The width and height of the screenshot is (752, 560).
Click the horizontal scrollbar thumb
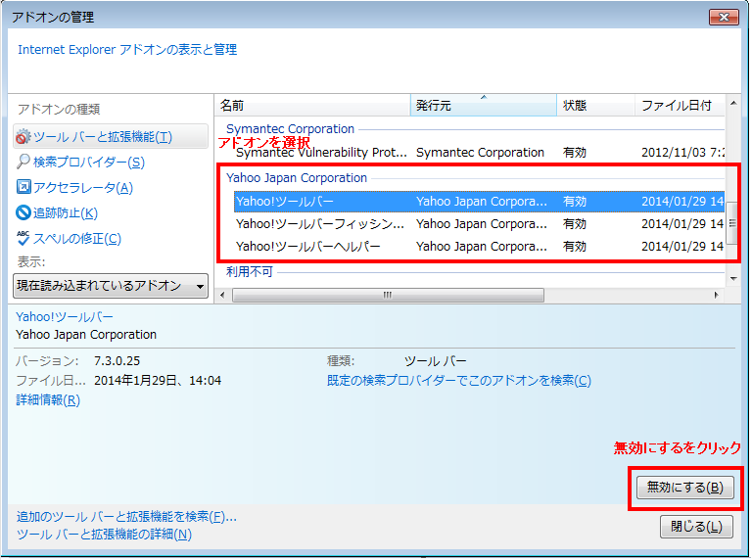click(x=388, y=295)
